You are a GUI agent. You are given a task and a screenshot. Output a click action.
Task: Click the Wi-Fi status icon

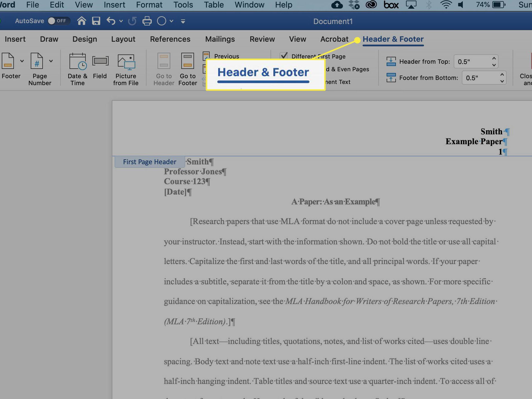pos(446,5)
